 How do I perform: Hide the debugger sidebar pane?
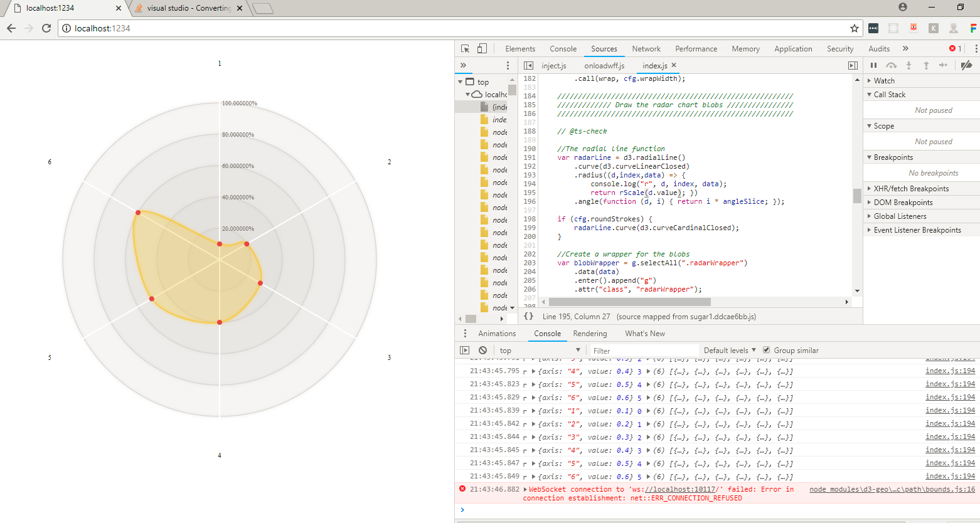coord(853,66)
